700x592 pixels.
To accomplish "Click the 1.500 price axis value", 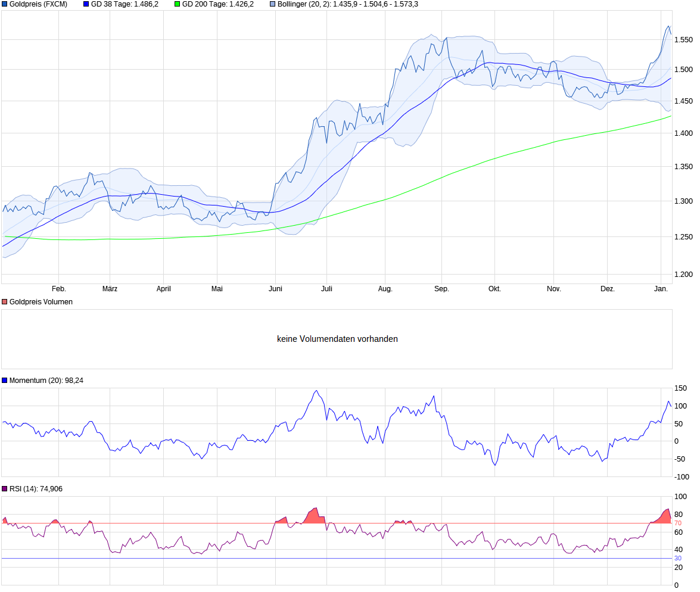I will point(683,70).
